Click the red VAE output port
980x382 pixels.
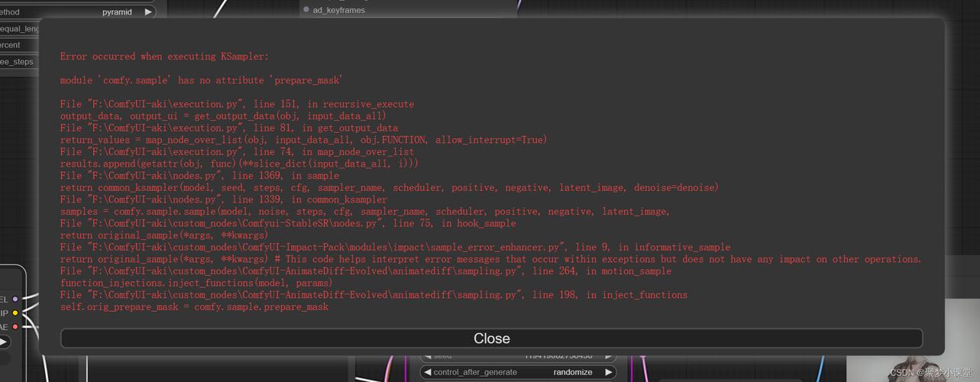coord(15,327)
